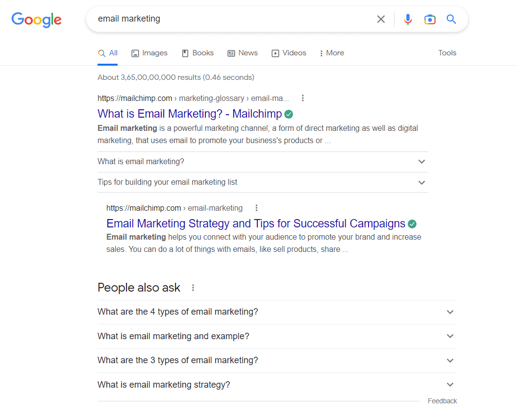Open Email Marketing Strategy and Tips for Successful Campaigns
The image size is (517, 420).
[x=255, y=223]
